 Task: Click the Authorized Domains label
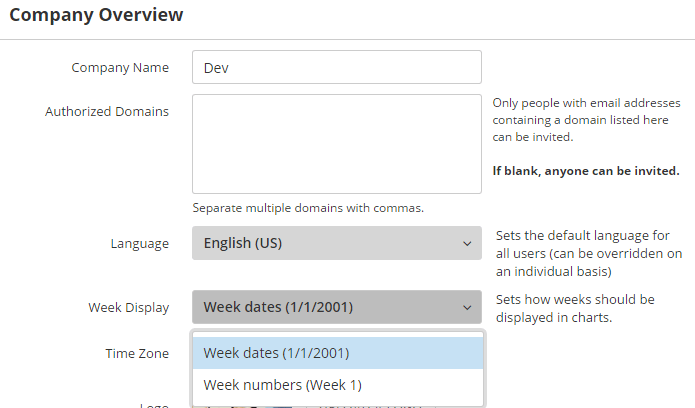click(x=107, y=111)
